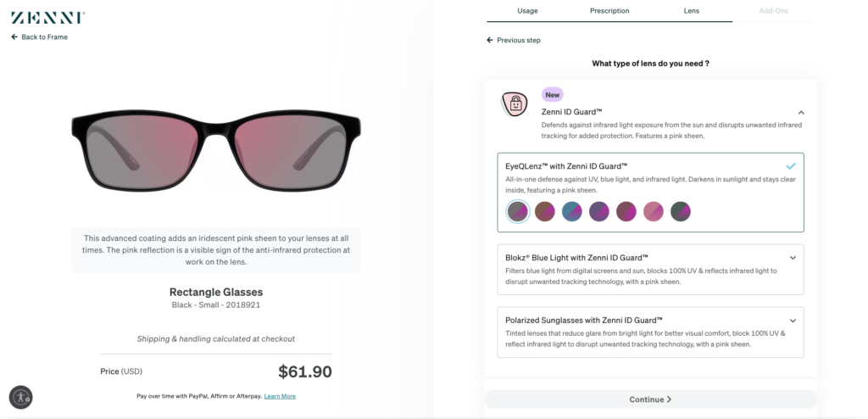Select the brown EyeQLenz tint swatch

[x=544, y=211]
